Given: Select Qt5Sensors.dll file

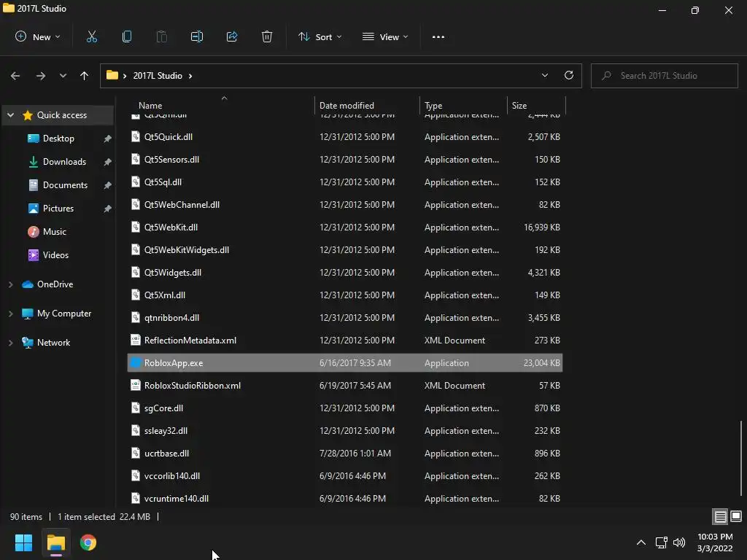Looking at the screenshot, I should [x=345, y=159].
